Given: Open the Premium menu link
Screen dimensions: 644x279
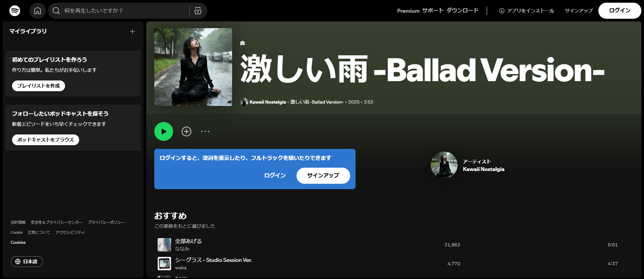Looking at the screenshot, I should pyautogui.click(x=408, y=11).
